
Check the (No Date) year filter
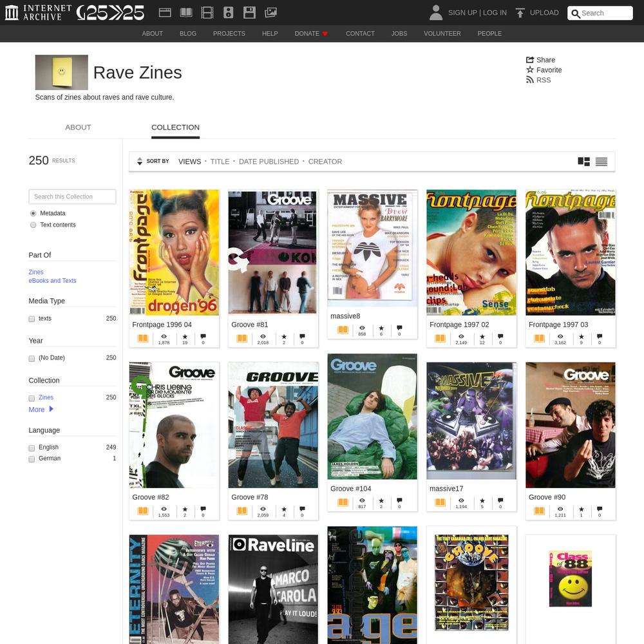coord(32,359)
